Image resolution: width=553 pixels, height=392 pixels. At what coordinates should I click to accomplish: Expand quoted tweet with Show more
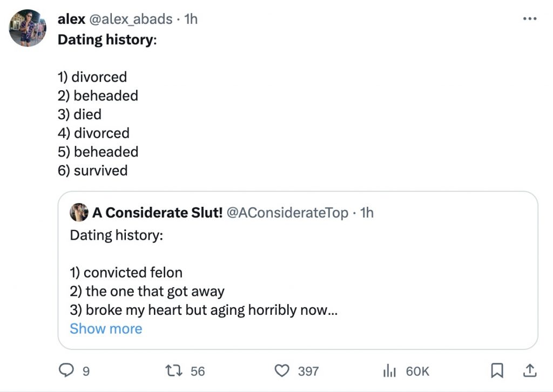click(106, 329)
